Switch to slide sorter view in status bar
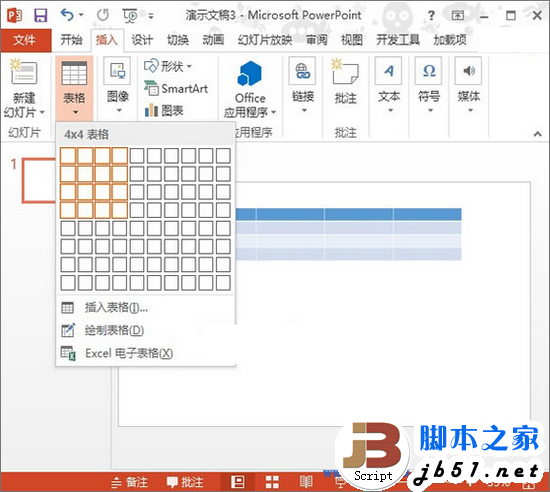The width and height of the screenshot is (550, 492). (272, 482)
